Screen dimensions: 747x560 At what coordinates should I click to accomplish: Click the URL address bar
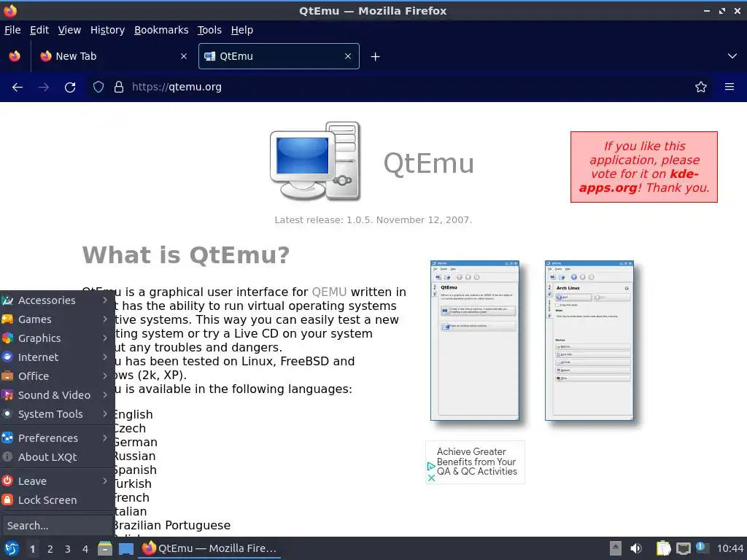400,87
